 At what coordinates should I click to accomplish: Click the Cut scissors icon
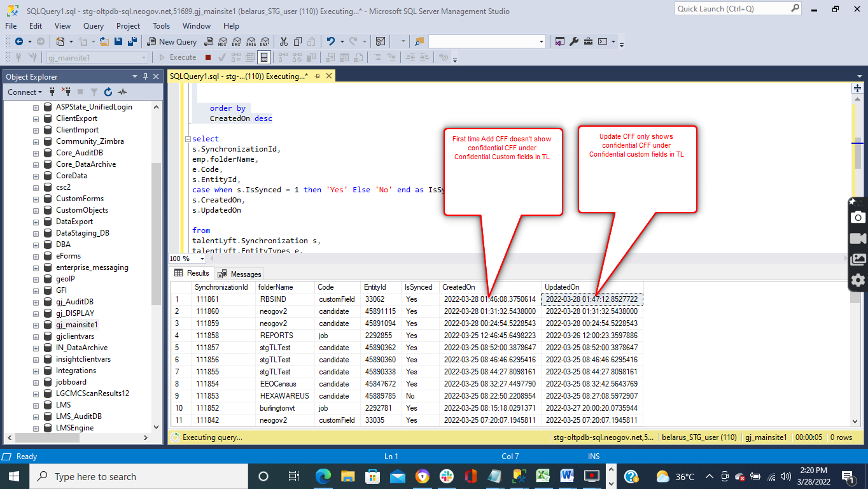pos(283,41)
